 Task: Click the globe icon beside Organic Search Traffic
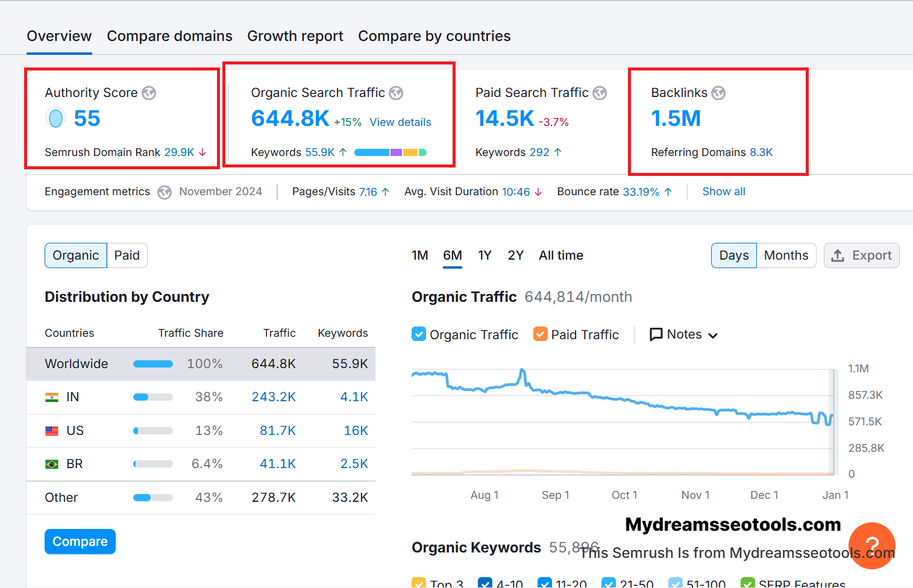coord(396,93)
